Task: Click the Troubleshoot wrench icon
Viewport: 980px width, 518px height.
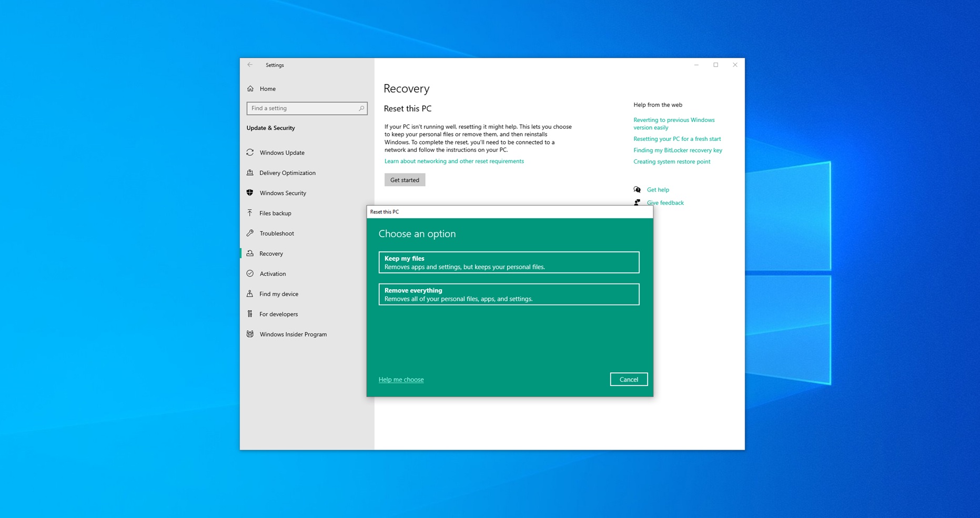Action: point(251,233)
